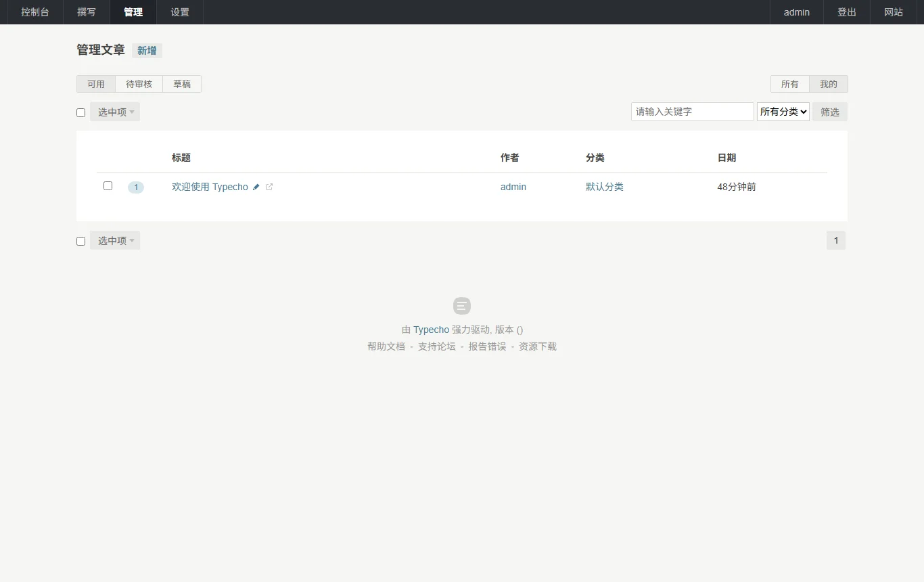Click the 48分钟前 date cell

point(737,187)
